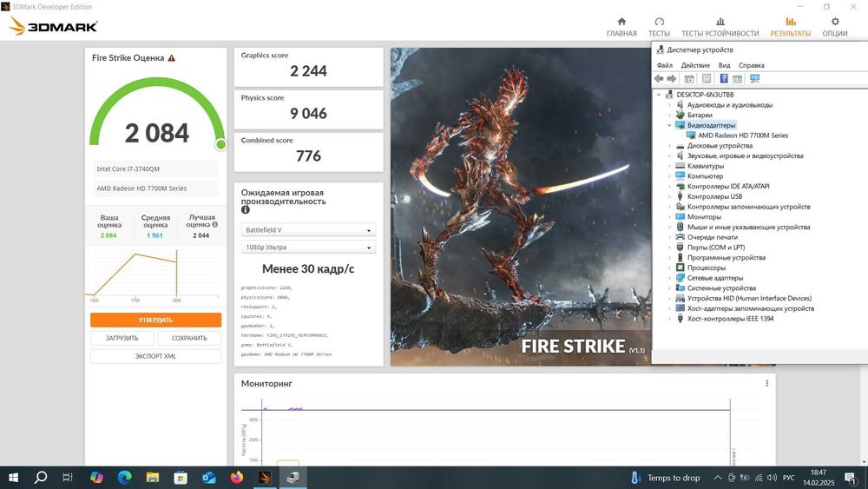Click the Physics score 9 046 value
Viewport: 868px width, 489px height.
pyautogui.click(x=308, y=114)
